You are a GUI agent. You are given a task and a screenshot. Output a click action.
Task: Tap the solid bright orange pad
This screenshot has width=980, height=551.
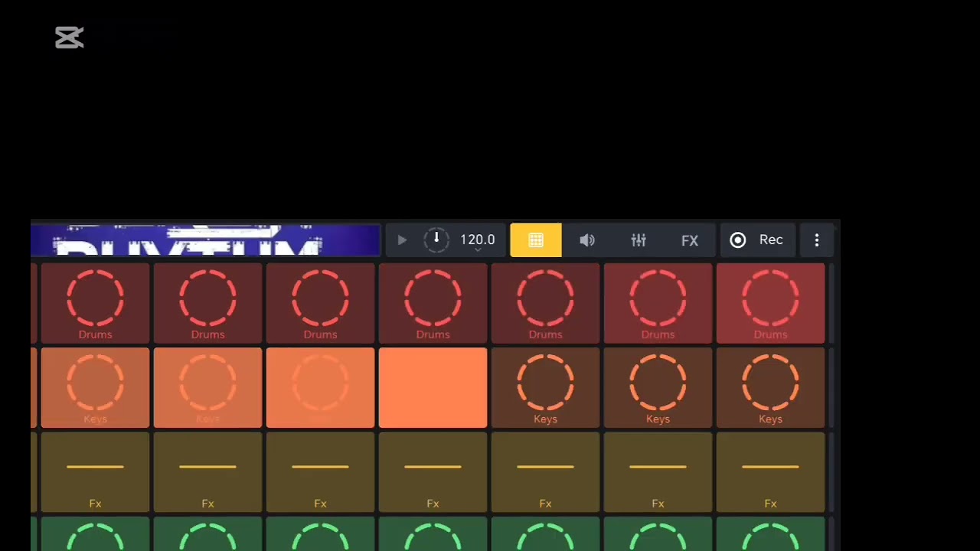pyautogui.click(x=433, y=388)
